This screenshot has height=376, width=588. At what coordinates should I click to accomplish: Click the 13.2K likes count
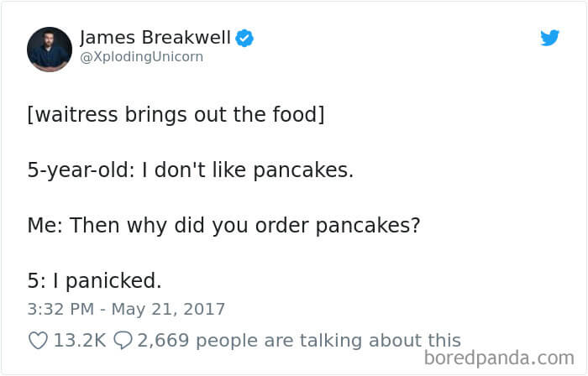pos(79,340)
